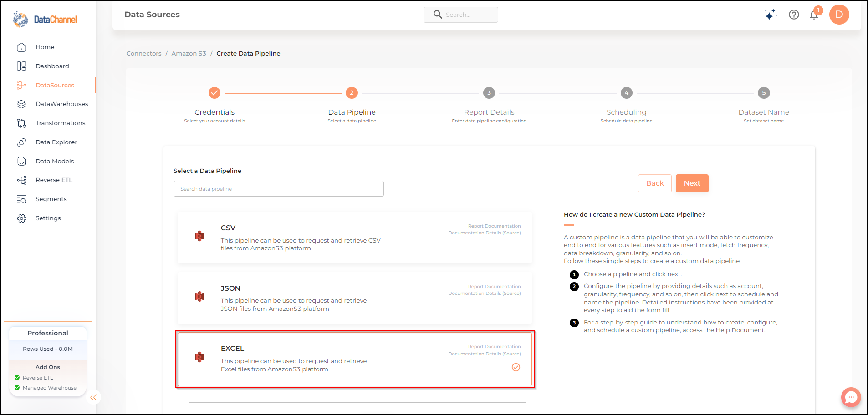Open EXCEL Documentation Details (Source) link

(485, 354)
